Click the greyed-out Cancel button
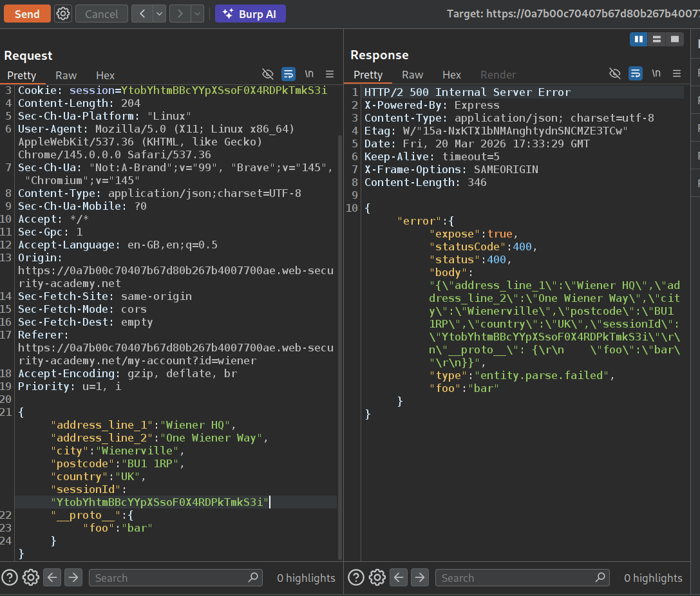The height and width of the screenshot is (596, 700). coord(101,14)
